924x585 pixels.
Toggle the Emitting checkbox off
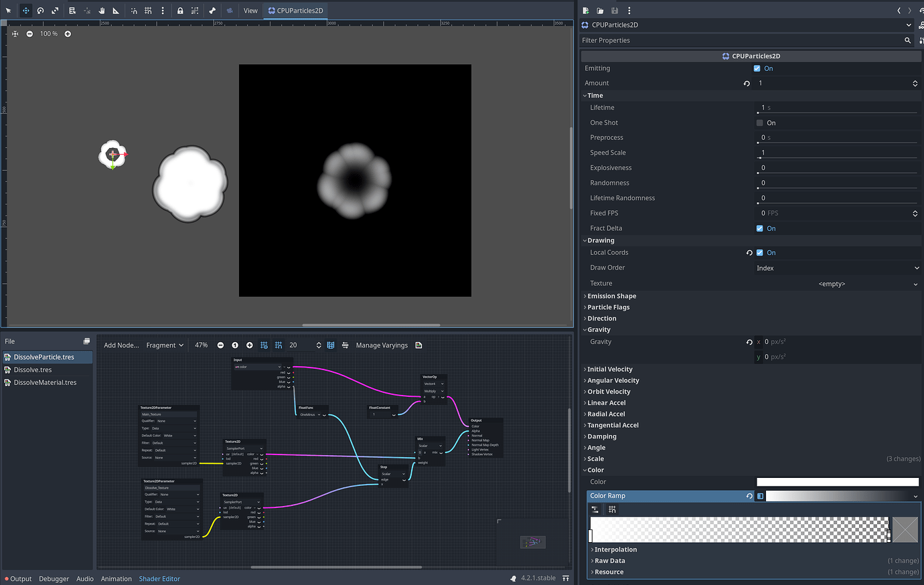click(x=757, y=68)
